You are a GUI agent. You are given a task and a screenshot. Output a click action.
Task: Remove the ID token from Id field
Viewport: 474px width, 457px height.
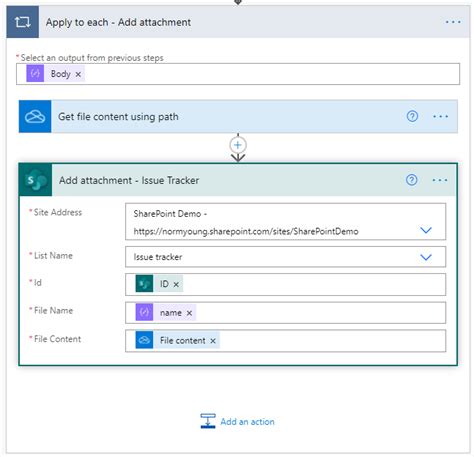click(176, 284)
